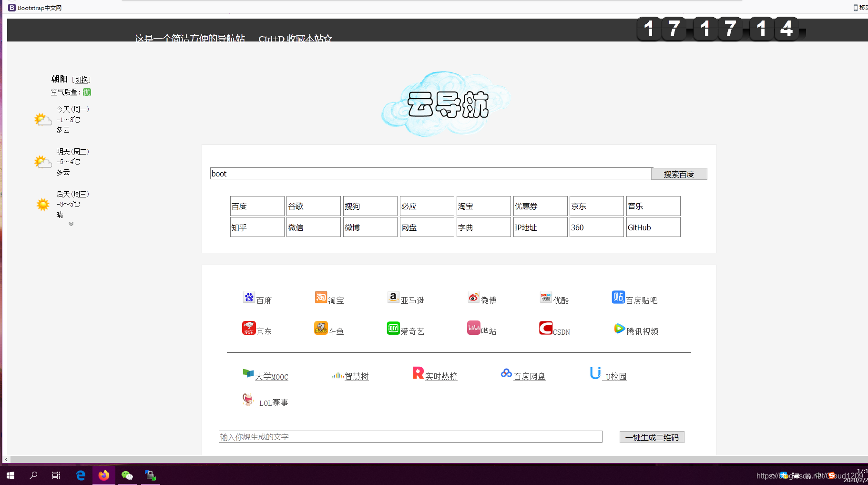Select 字典 search option
The width and height of the screenshot is (868, 485).
484,227
